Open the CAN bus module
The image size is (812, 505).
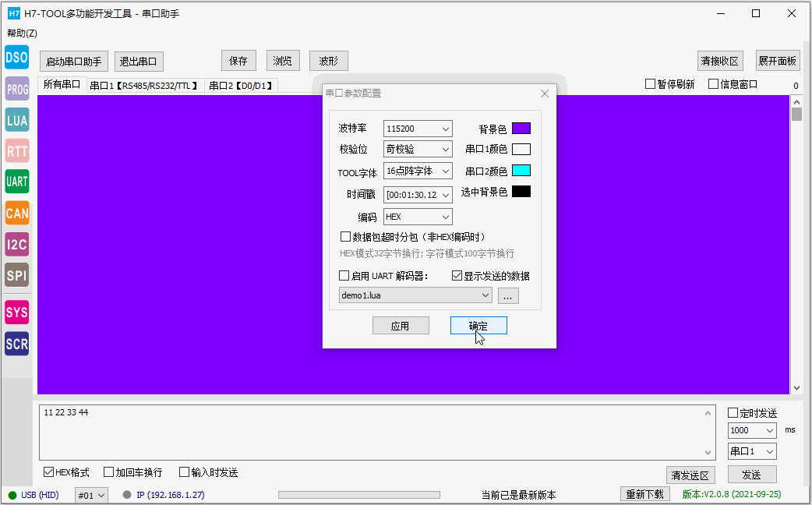tap(17, 213)
